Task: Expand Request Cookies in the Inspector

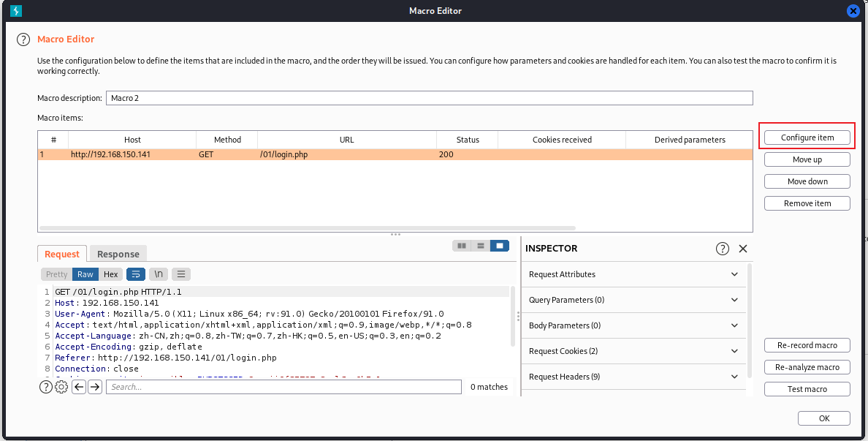Action: [633, 351]
